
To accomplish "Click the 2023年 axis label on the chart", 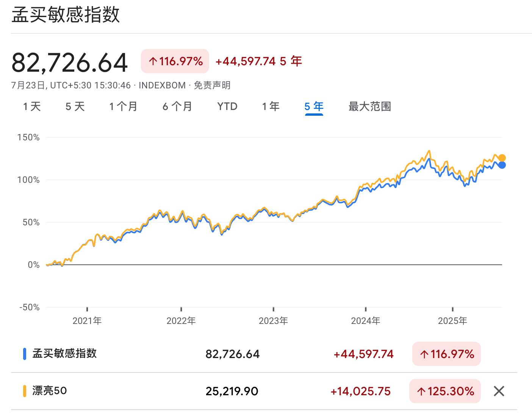I will click(274, 321).
